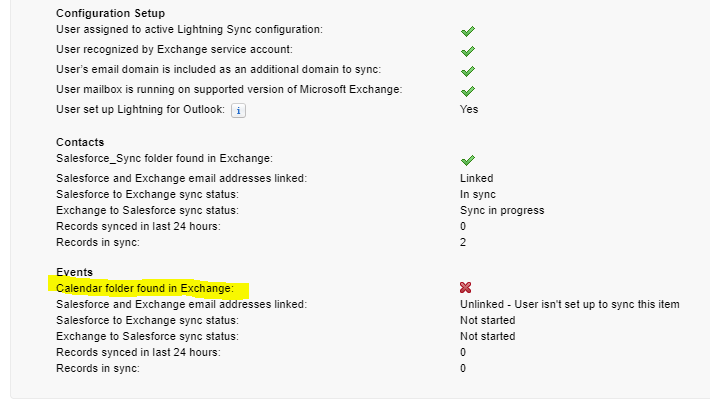This screenshot has width=710, height=403.
Task: Click green checkmark for email domain sync row
Action: point(467,71)
